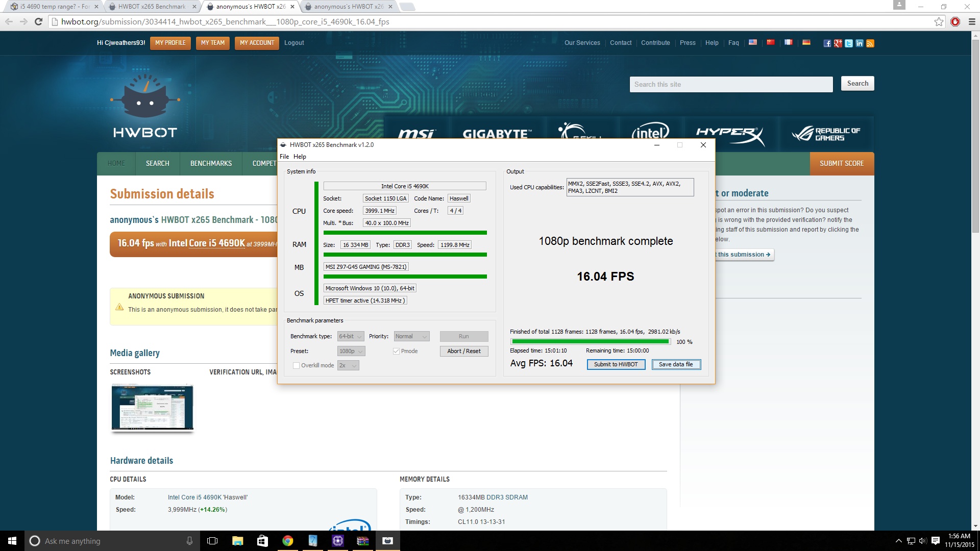This screenshot has height=551, width=980.
Task: Open the Help menu in x265 Benchmark
Action: [x=300, y=157]
